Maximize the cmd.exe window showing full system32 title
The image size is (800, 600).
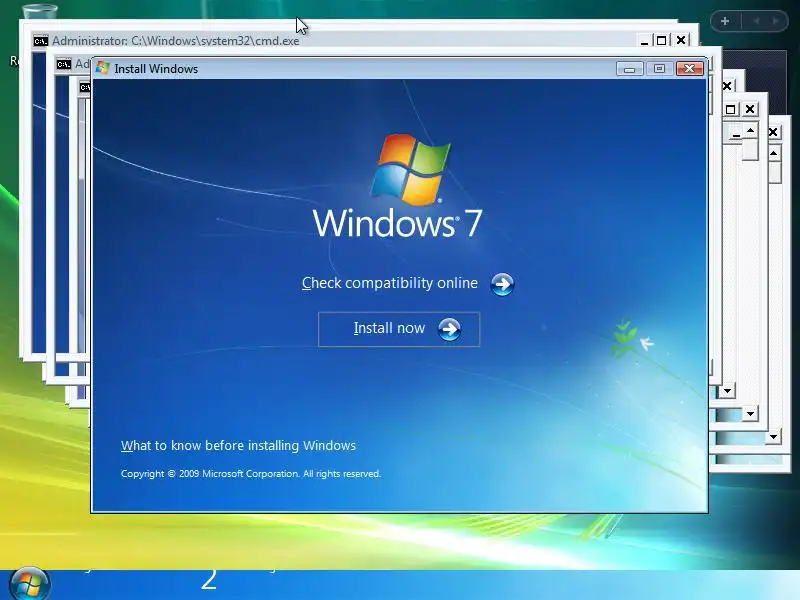pyautogui.click(x=662, y=40)
